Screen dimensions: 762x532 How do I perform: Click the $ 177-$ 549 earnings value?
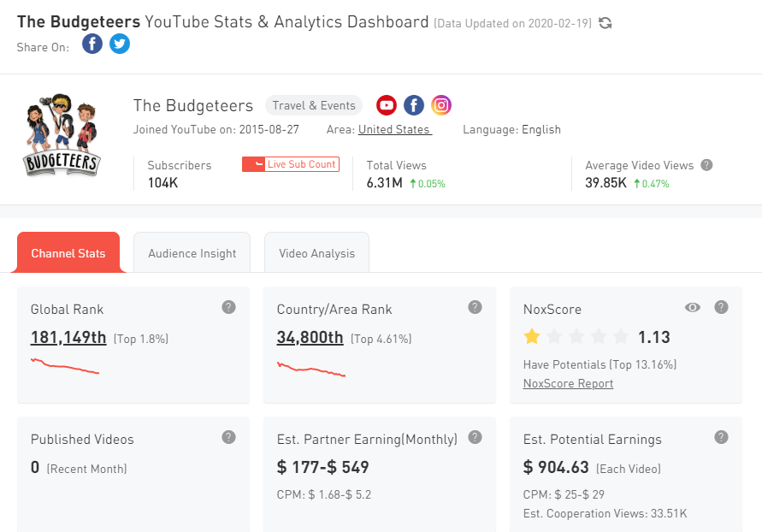pyautogui.click(x=322, y=467)
